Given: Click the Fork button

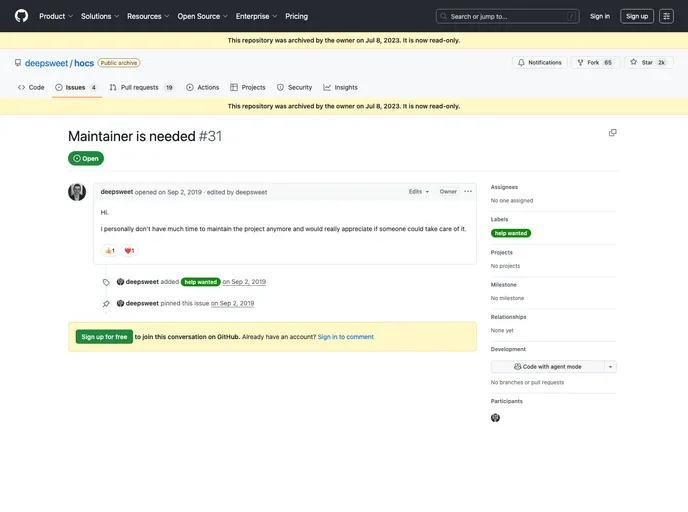Looking at the screenshot, I should (595, 63).
